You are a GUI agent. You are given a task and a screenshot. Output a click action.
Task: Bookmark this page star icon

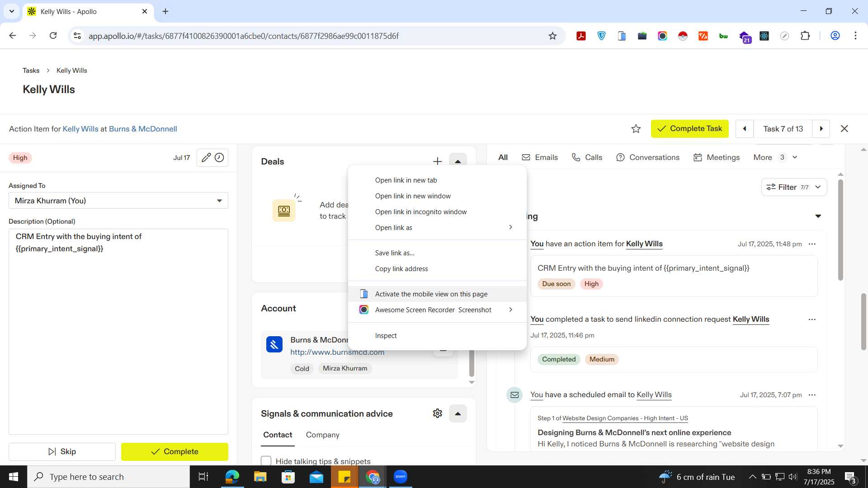click(552, 36)
